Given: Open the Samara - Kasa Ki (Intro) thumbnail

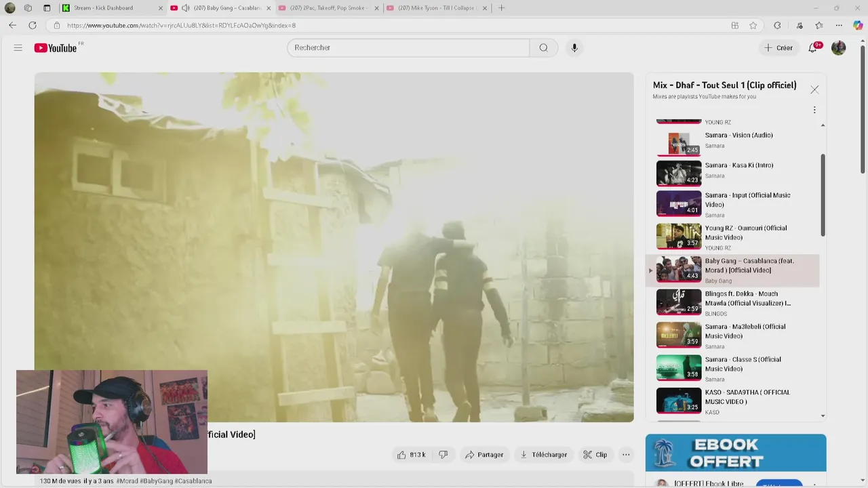Looking at the screenshot, I should [679, 173].
